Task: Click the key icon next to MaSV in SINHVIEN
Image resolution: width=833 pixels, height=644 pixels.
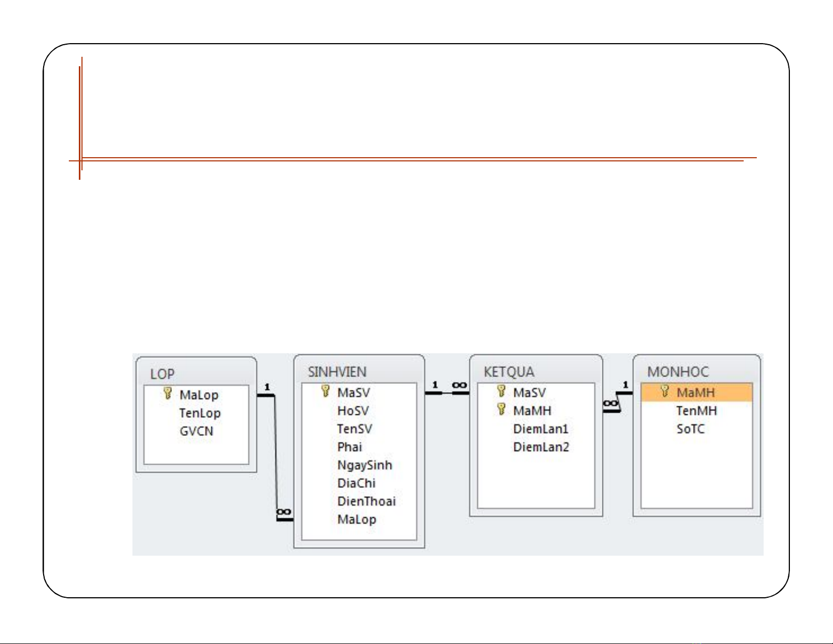Action: pyautogui.click(x=325, y=391)
